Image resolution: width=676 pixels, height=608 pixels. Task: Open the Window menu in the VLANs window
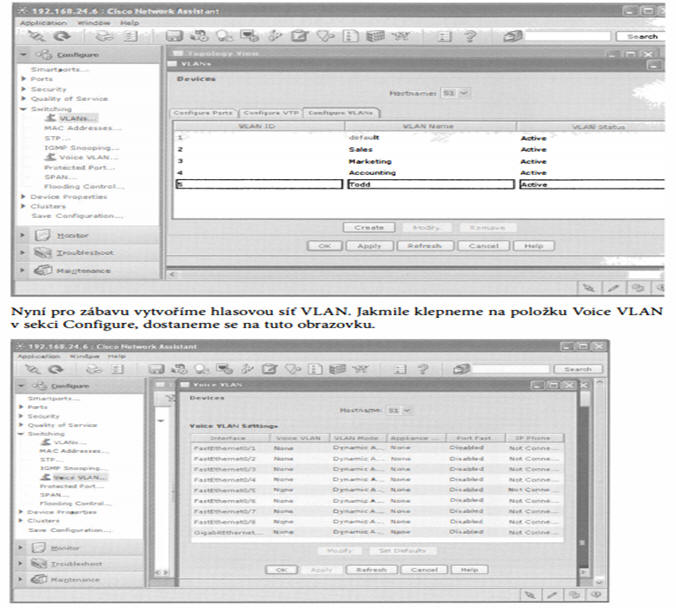coord(94,23)
